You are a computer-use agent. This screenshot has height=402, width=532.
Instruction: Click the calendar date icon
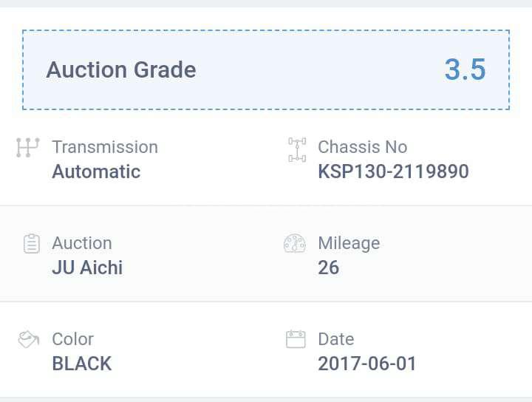coord(296,339)
